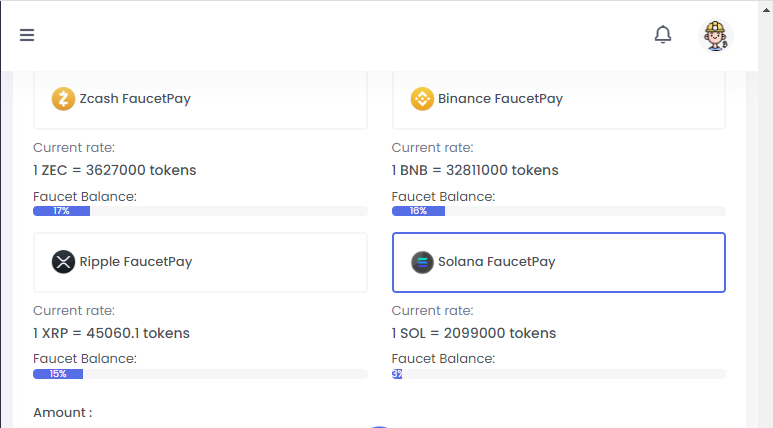
Task: Click the Binance 16% faucet balance bar
Action: tap(559, 211)
